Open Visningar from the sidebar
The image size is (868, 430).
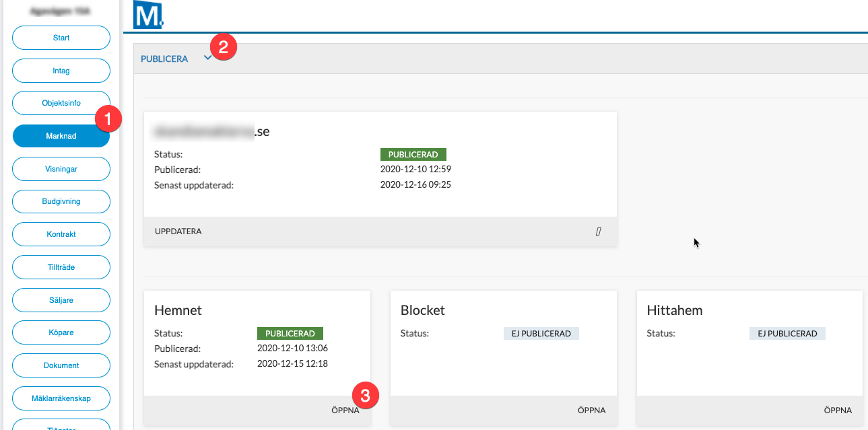(61, 169)
